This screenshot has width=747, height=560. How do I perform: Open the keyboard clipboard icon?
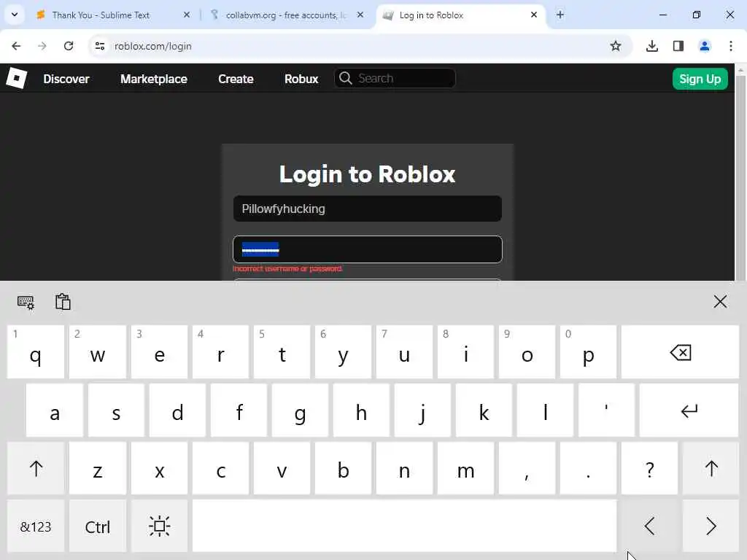coord(63,302)
